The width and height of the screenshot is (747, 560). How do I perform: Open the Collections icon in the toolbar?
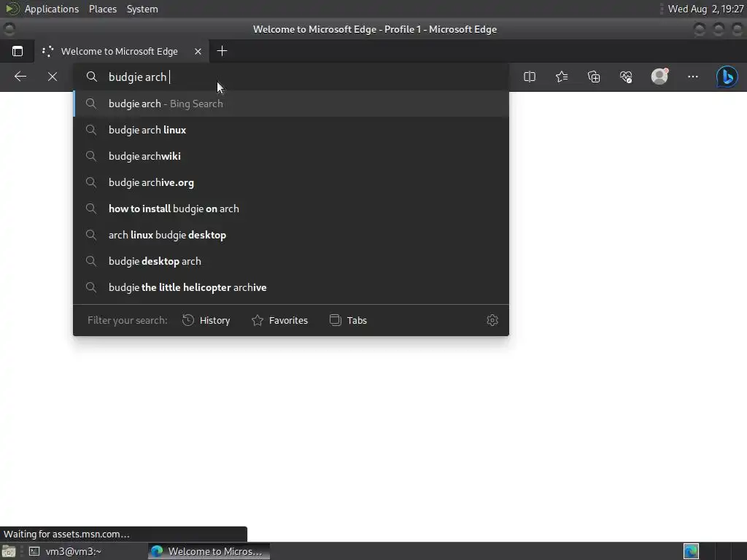pos(594,77)
